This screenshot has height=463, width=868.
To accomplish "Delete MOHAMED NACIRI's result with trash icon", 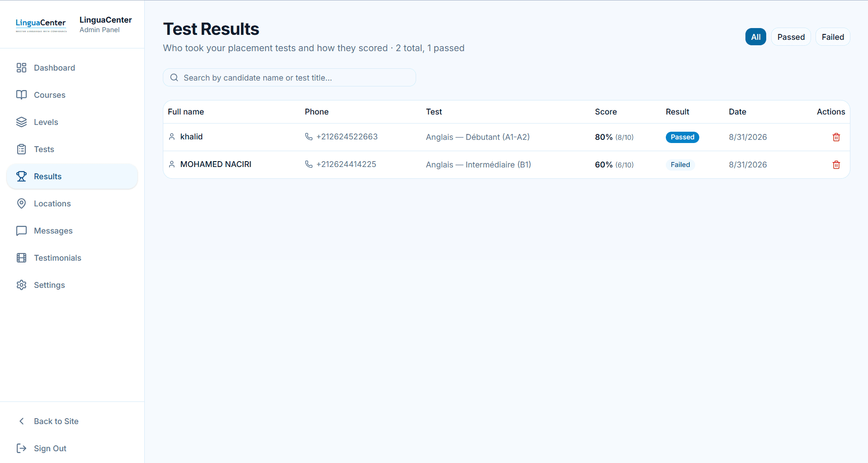I will 836,165.
